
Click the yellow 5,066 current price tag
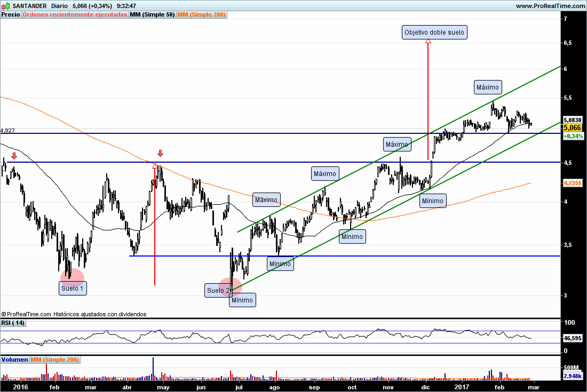point(573,128)
